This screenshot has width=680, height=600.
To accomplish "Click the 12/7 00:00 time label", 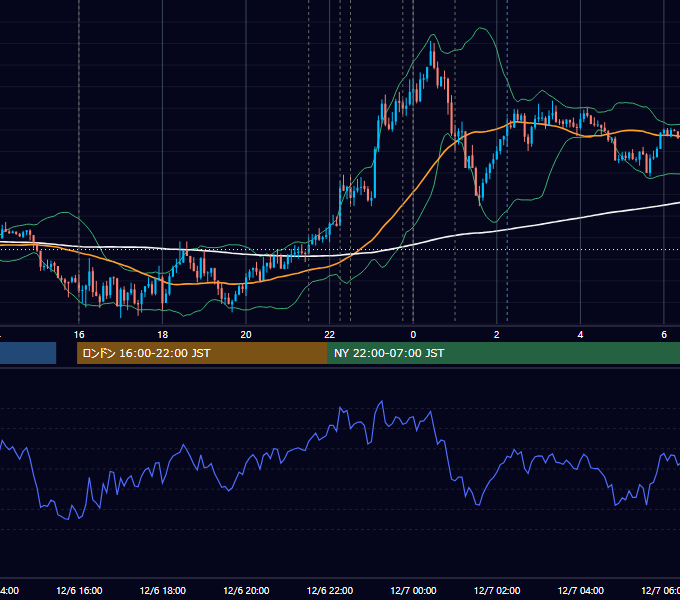I will [413, 590].
